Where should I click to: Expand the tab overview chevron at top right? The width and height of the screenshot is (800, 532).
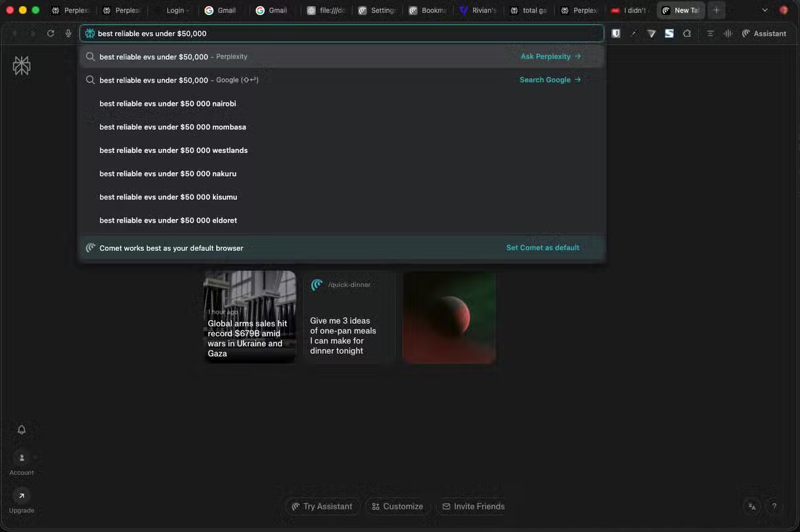pos(764,10)
